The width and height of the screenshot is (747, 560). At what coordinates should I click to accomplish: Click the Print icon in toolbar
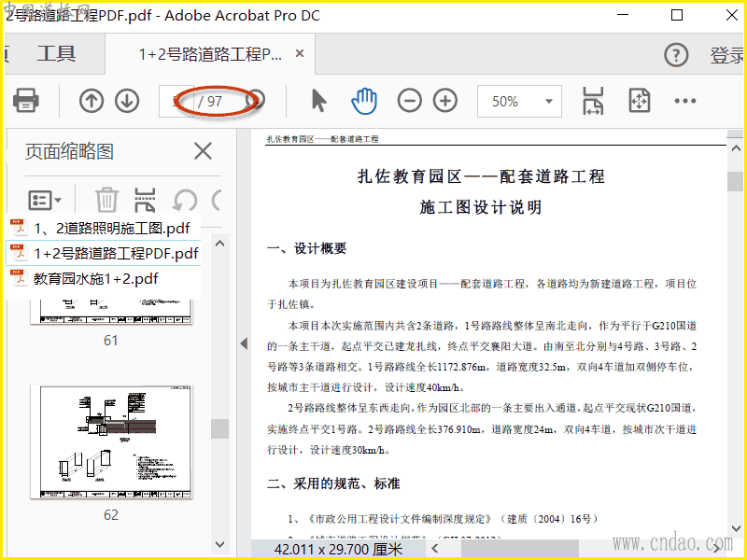(25, 101)
